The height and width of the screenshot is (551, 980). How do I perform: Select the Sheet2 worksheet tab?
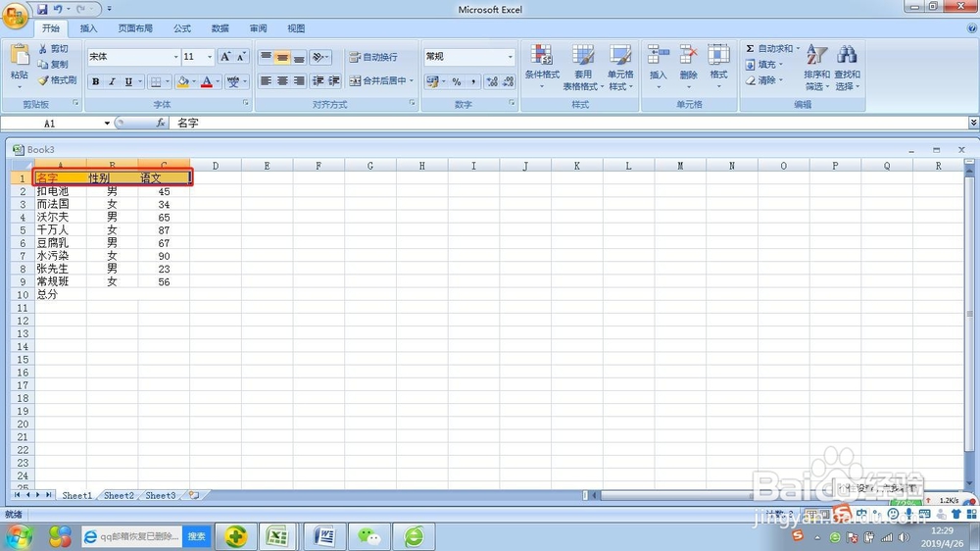click(119, 495)
